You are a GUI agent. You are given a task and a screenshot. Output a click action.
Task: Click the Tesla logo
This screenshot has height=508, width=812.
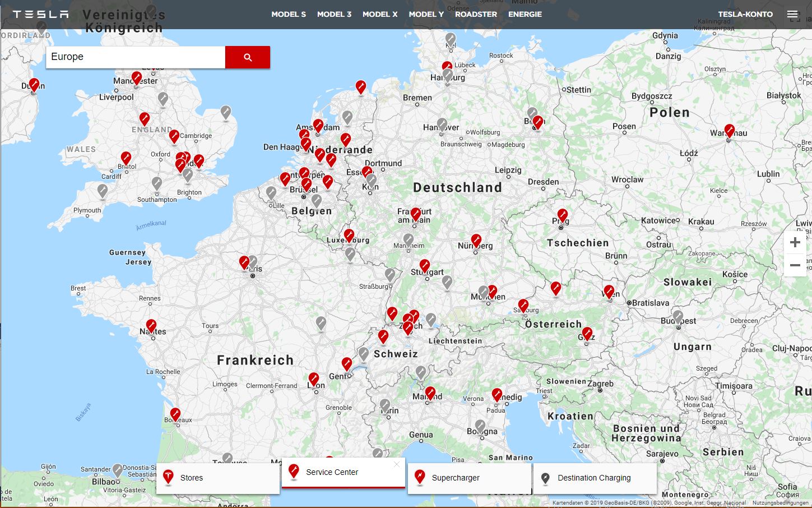[x=40, y=14]
